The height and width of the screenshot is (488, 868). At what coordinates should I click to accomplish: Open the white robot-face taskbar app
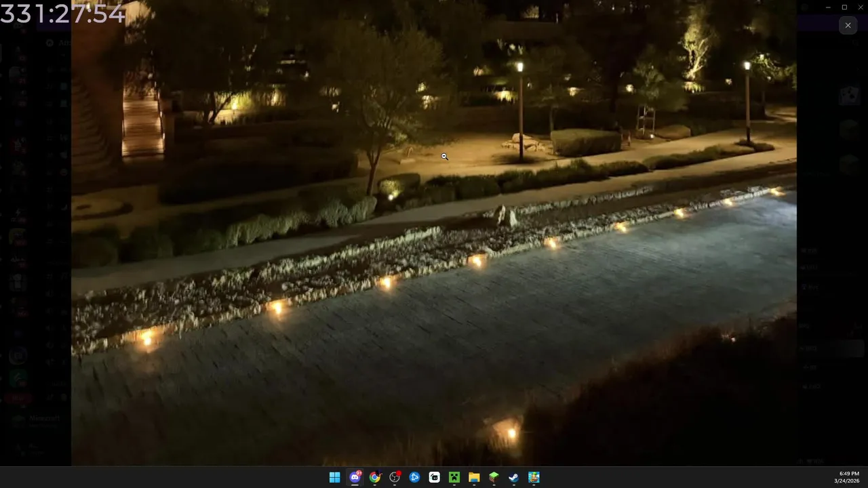[x=434, y=477]
